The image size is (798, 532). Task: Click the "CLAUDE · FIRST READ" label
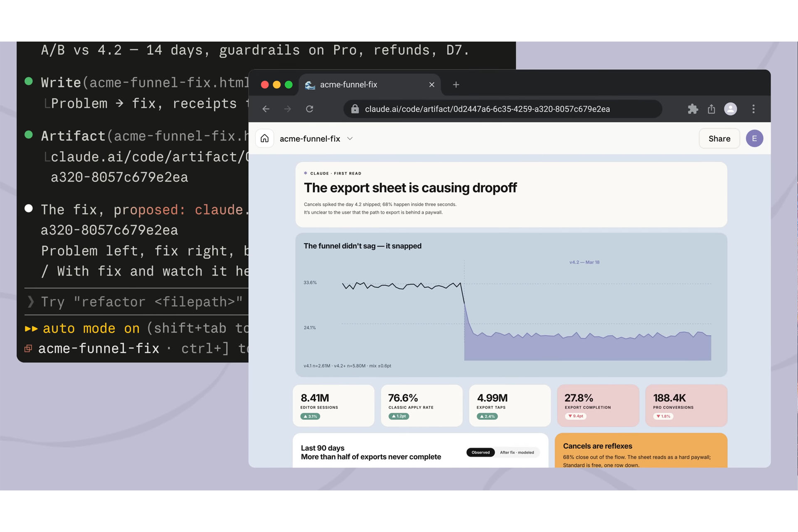click(x=336, y=173)
